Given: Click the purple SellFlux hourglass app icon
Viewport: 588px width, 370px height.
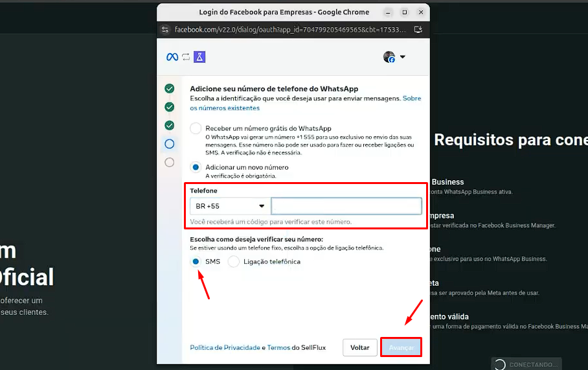Looking at the screenshot, I should pyautogui.click(x=200, y=57).
